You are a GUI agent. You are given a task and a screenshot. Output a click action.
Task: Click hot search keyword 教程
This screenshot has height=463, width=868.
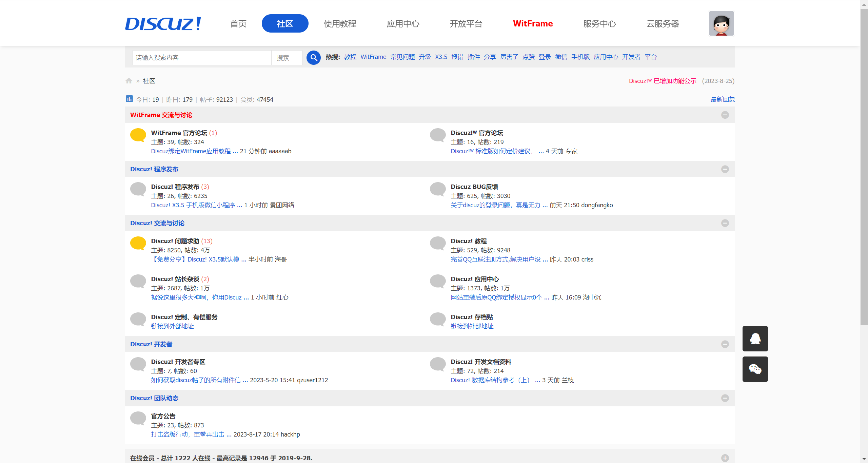coord(350,57)
